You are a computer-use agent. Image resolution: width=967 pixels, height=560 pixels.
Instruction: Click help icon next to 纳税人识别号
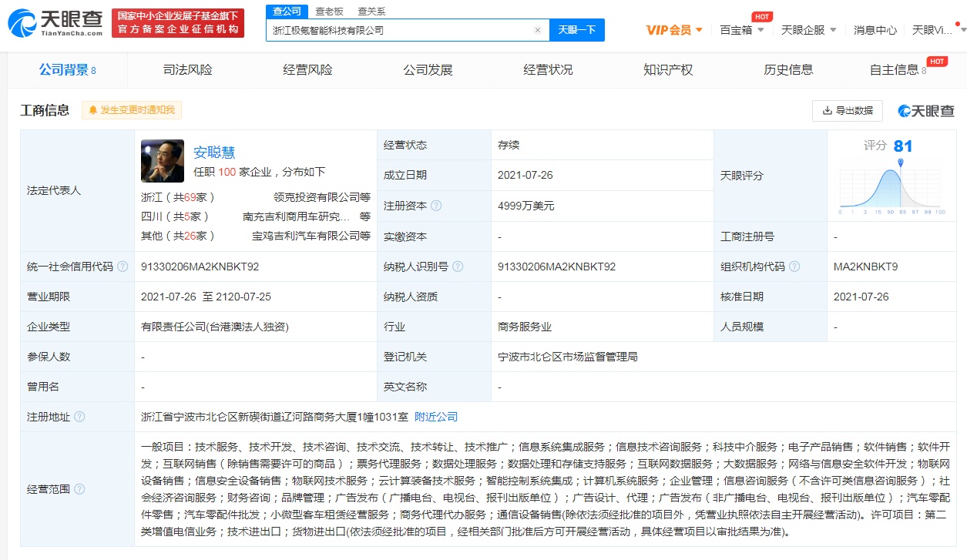(x=458, y=267)
